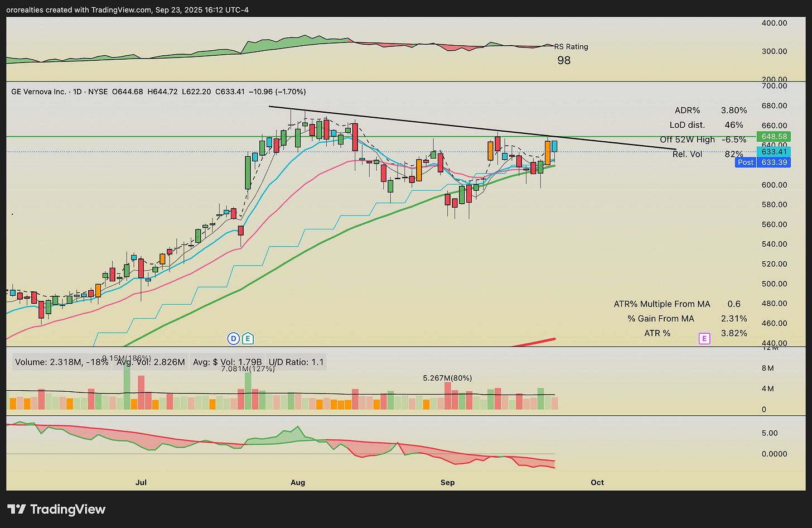The image size is (812, 528).
Task: Click the 5.267M(80%) volume annotation
Action: click(447, 378)
